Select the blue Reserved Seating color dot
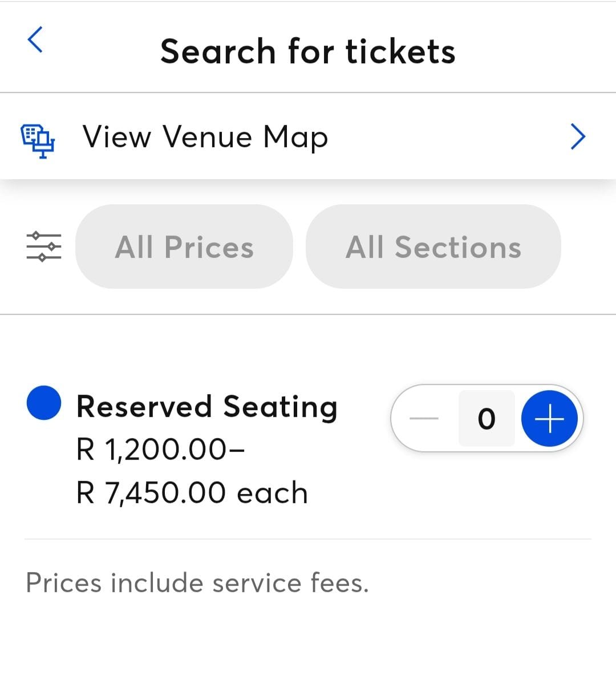Screen dimensions: 616x689 coord(44,403)
